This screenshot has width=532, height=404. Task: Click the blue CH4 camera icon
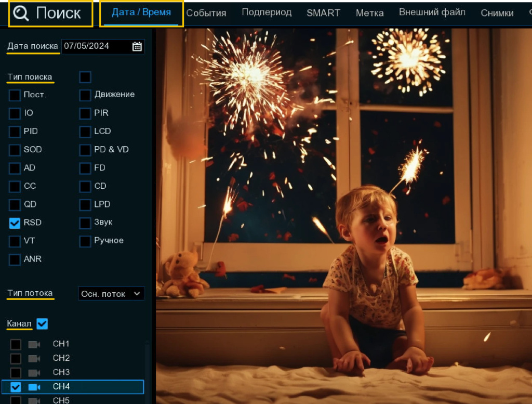pyautogui.click(x=34, y=387)
